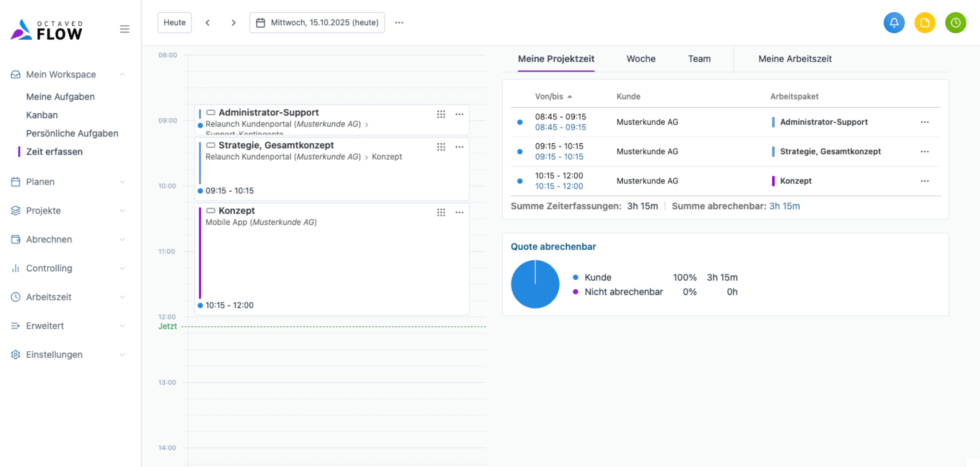Switch to the Meine Arbeitszeit tab
Screen dimensions: 980x467
coord(795,59)
